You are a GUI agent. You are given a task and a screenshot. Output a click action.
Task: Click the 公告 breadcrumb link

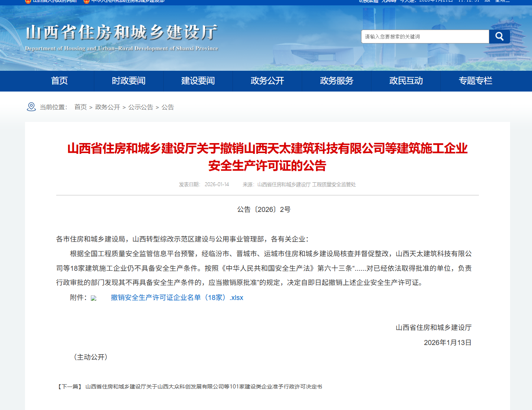pos(167,107)
